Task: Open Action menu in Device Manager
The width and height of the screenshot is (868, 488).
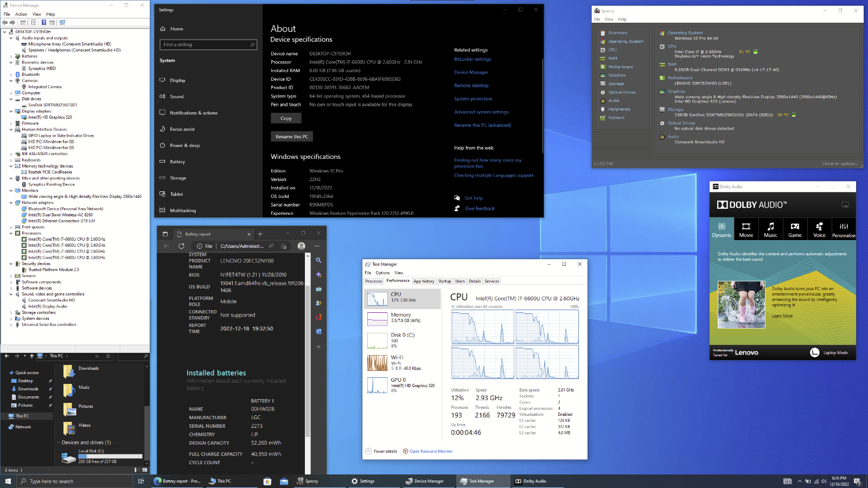Action: coord(21,14)
